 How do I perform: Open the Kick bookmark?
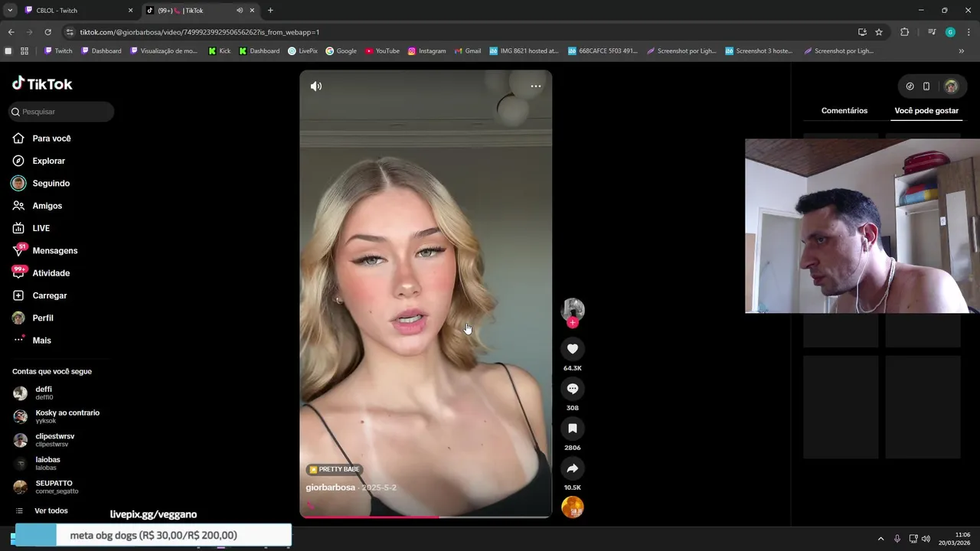pyautogui.click(x=219, y=51)
